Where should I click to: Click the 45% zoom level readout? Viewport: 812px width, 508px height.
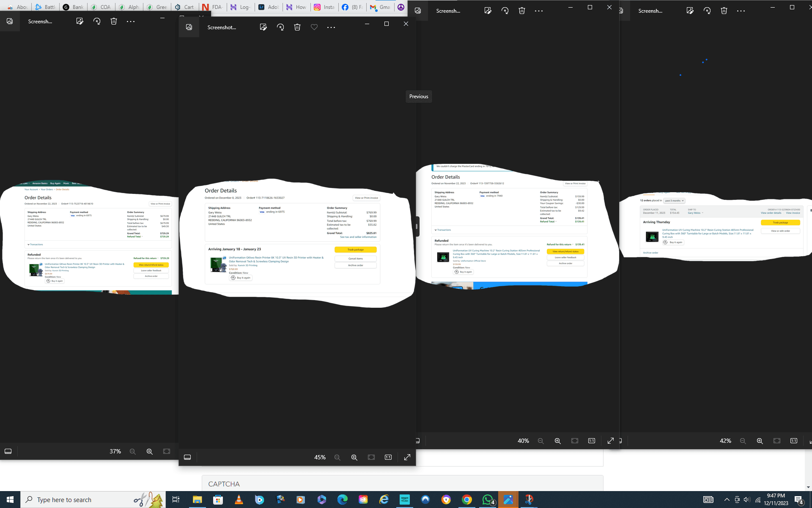320,457
